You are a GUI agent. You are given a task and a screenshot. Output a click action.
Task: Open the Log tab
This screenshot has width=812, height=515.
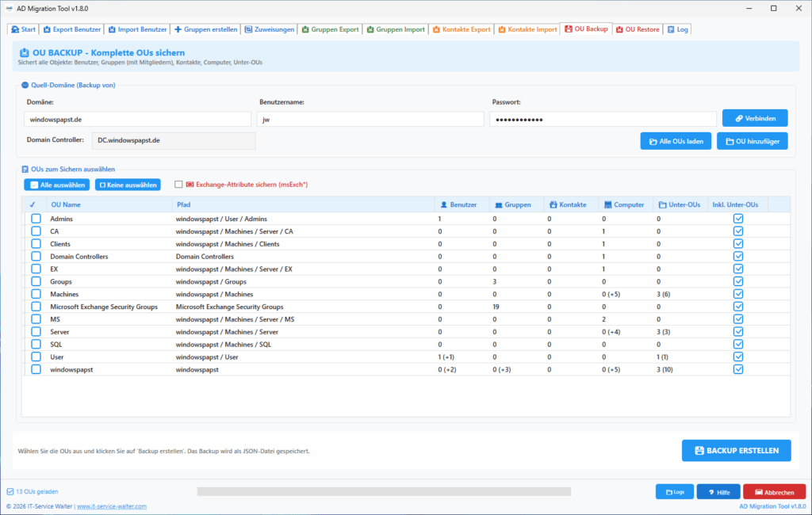[x=677, y=29]
